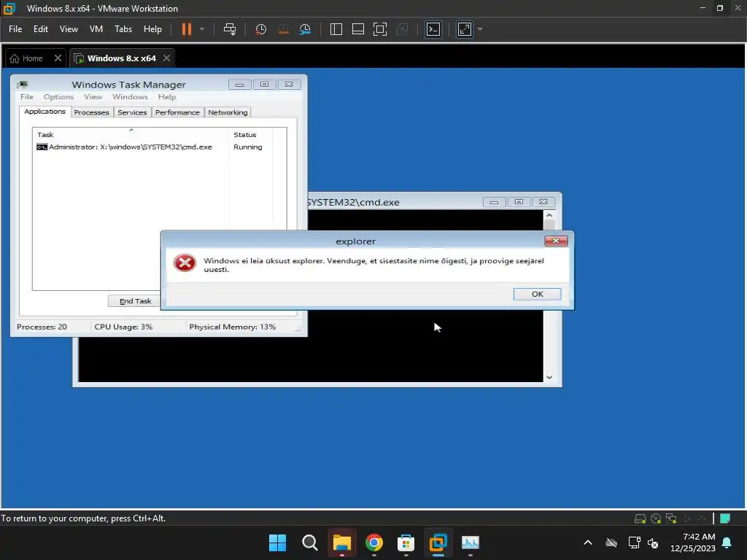Open File Explorer from the taskbar
Viewport: 747px width, 560px height.
pos(341,542)
